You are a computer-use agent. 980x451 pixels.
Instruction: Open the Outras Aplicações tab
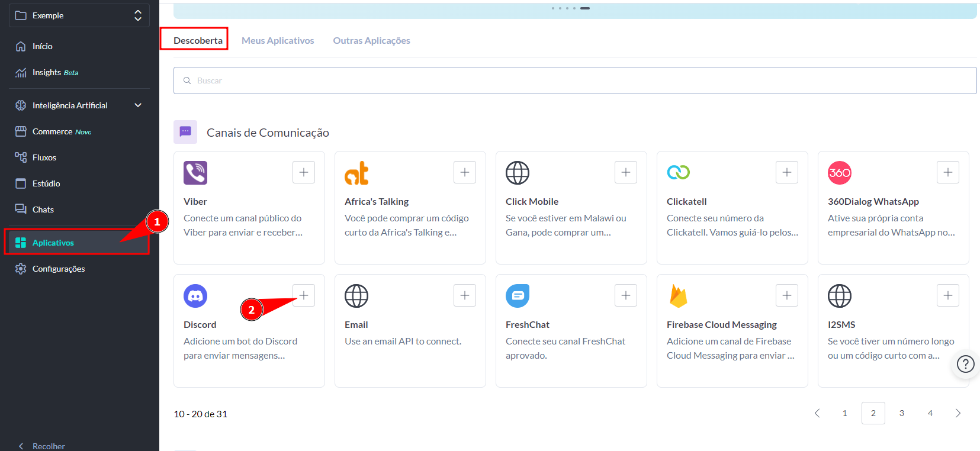(x=371, y=40)
